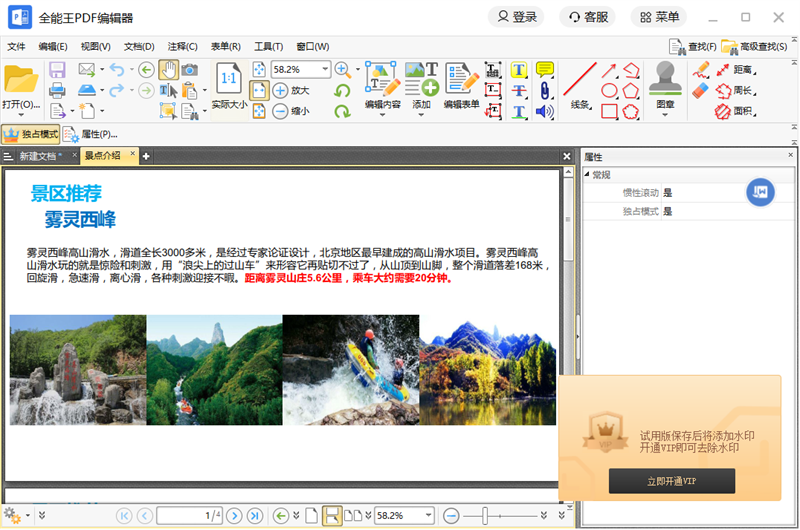Toggle the 惯性滚动 property value
This screenshot has width=800, height=530.
click(667, 193)
